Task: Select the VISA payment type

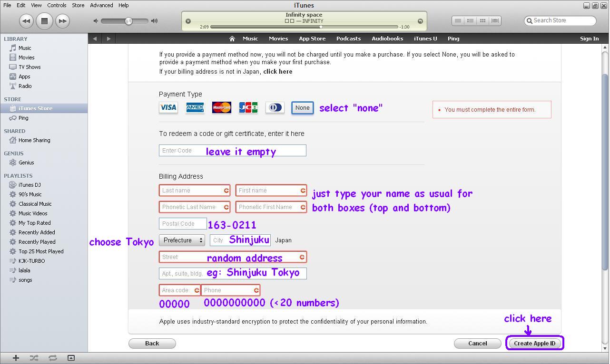Action: 168,108
